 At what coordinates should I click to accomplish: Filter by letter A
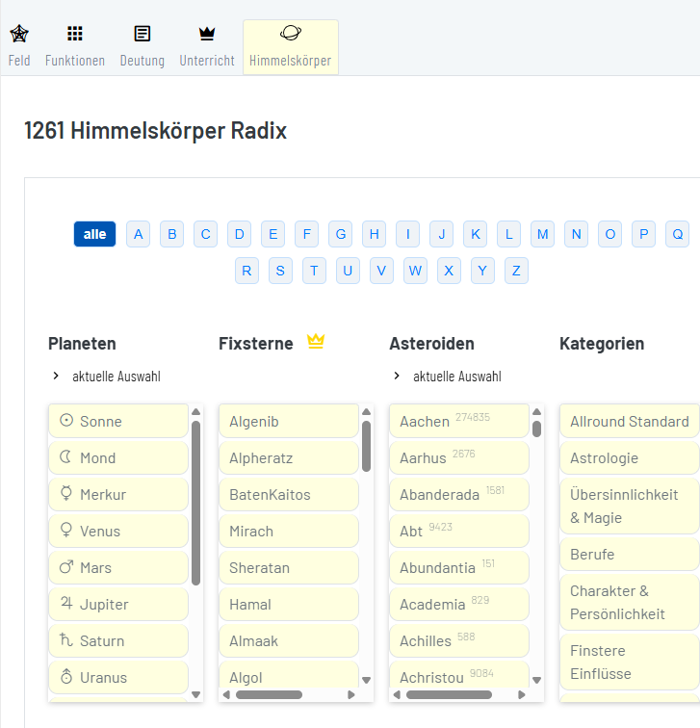(139, 234)
